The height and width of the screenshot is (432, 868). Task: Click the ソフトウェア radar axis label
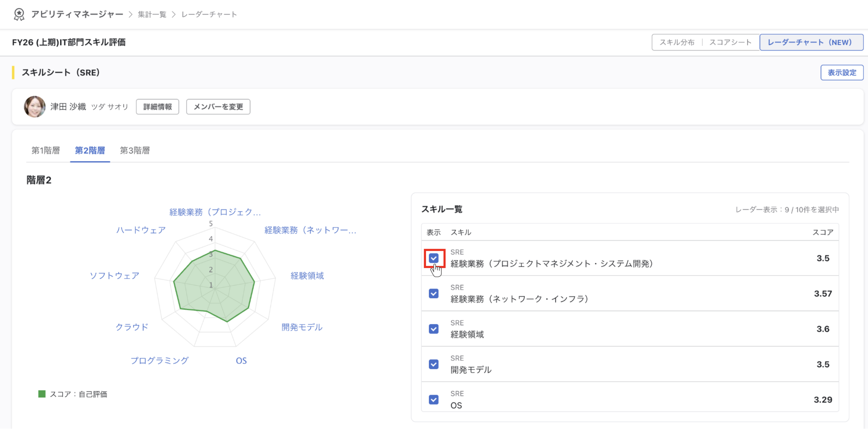coord(114,276)
